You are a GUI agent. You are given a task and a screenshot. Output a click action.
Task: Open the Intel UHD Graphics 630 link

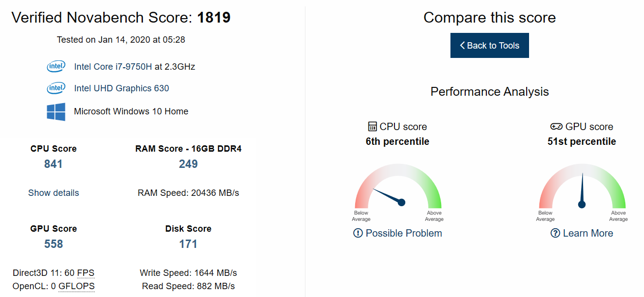(x=121, y=88)
